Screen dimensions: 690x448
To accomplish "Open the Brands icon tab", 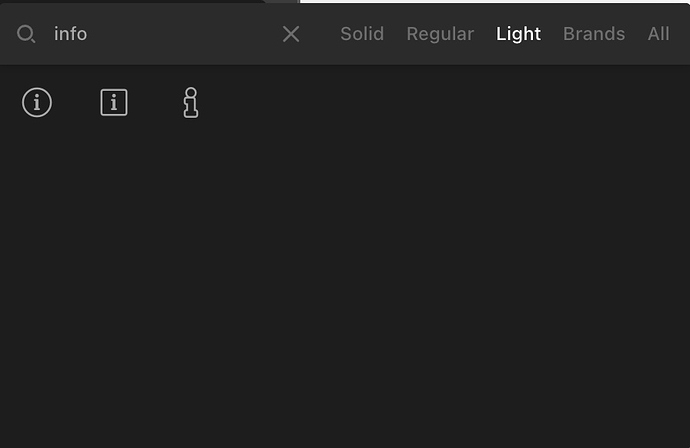I will pyautogui.click(x=594, y=34).
